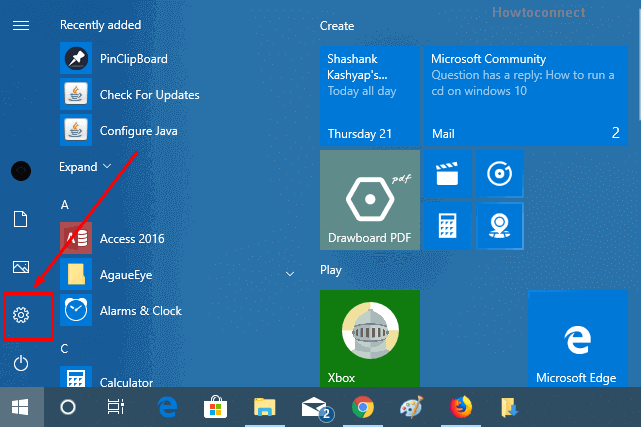Screen dimensions: 641x427
Task: Launch Alarms & Clock
Action: pyautogui.click(x=121, y=311)
